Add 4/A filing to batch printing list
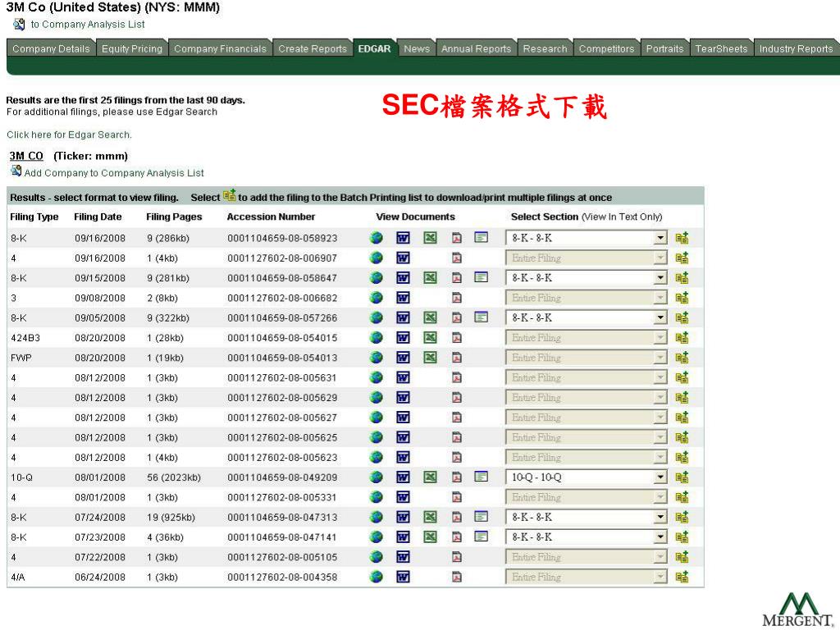Image resolution: width=840 pixels, height=630 pixels. click(x=682, y=577)
